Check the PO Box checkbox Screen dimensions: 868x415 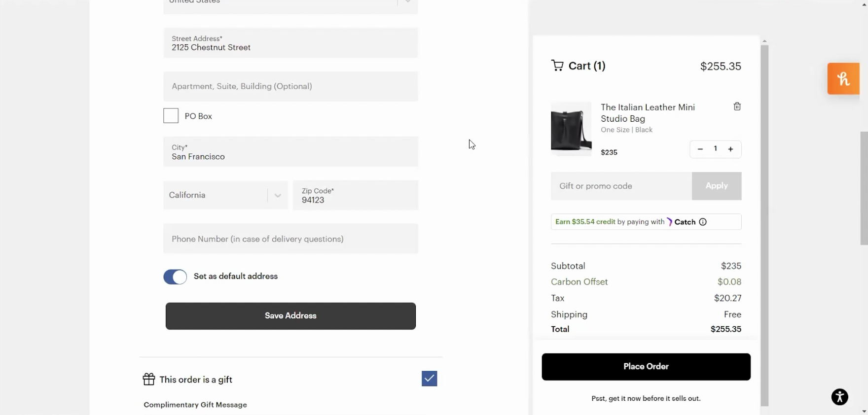click(171, 116)
